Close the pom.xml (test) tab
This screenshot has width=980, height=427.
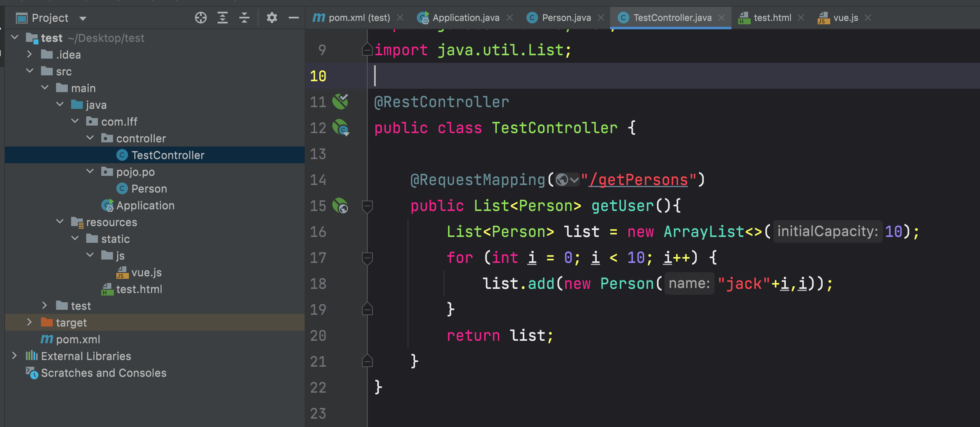coord(400,18)
